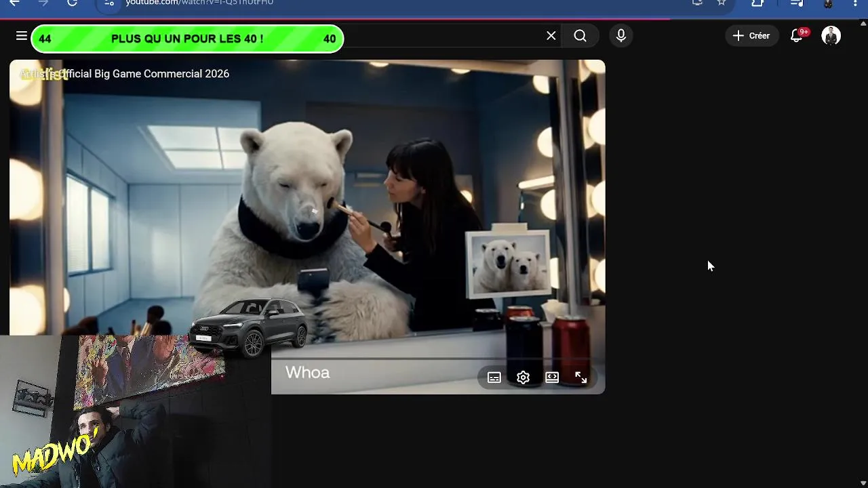Open the YouTube account avatar menu
The width and height of the screenshot is (868, 488).
(831, 36)
